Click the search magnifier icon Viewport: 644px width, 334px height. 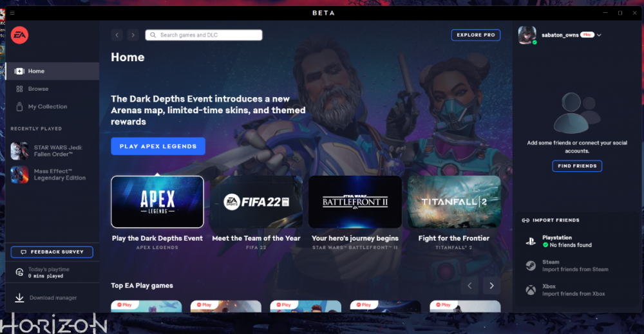[x=153, y=35]
